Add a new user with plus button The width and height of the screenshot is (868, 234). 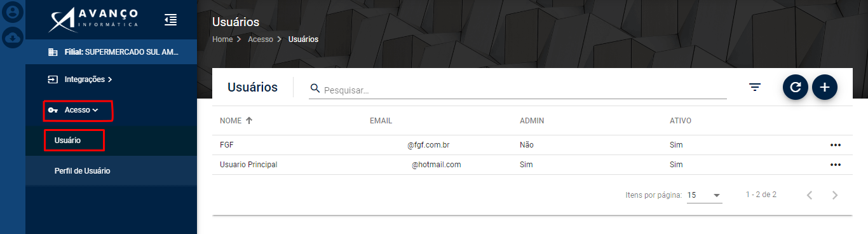pos(825,87)
